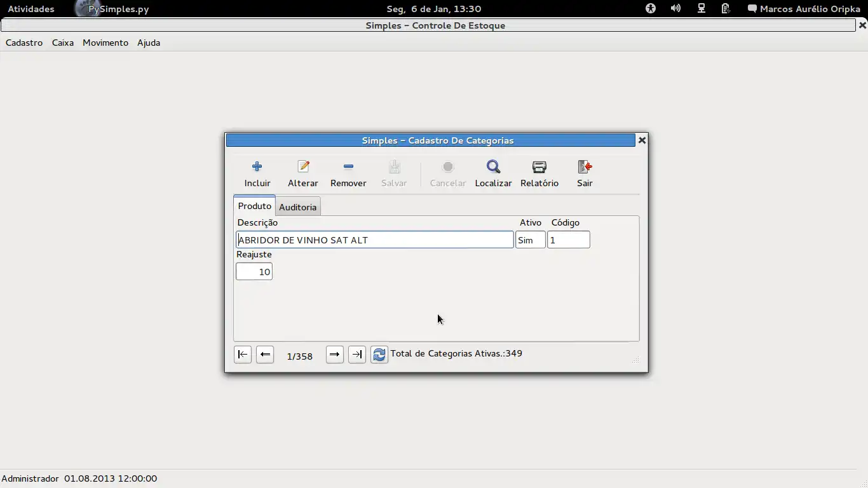Open accessibility menu in top bar
The image size is (868, 488).
click(x=651, y=9)
